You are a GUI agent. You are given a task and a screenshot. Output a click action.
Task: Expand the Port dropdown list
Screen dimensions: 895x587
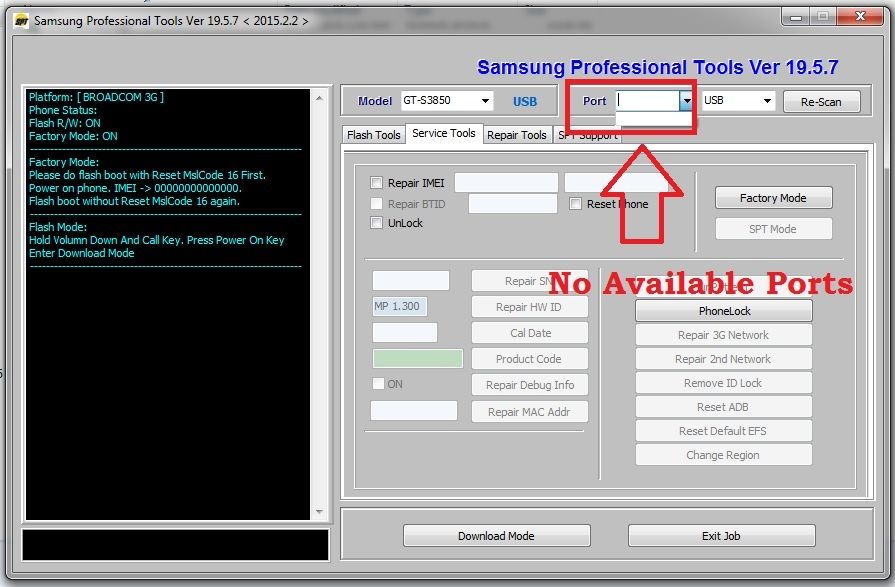[x=686, y=101]
